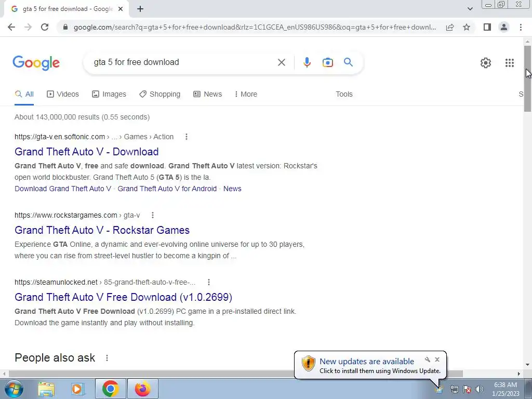Start voice search with microphone
Image resolution: width=532 pixels, height=399 pixels.
pyautogui.click(x=307, y=62)
